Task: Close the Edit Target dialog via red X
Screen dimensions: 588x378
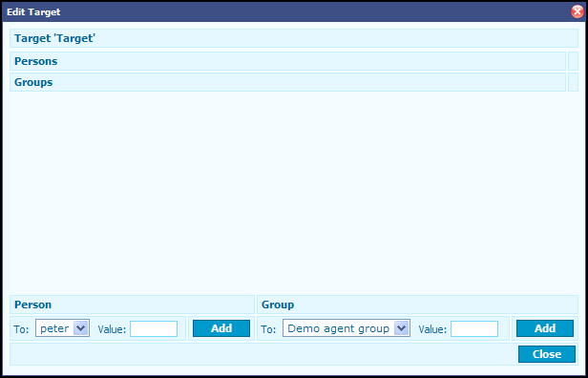Action: coord(577,12)
